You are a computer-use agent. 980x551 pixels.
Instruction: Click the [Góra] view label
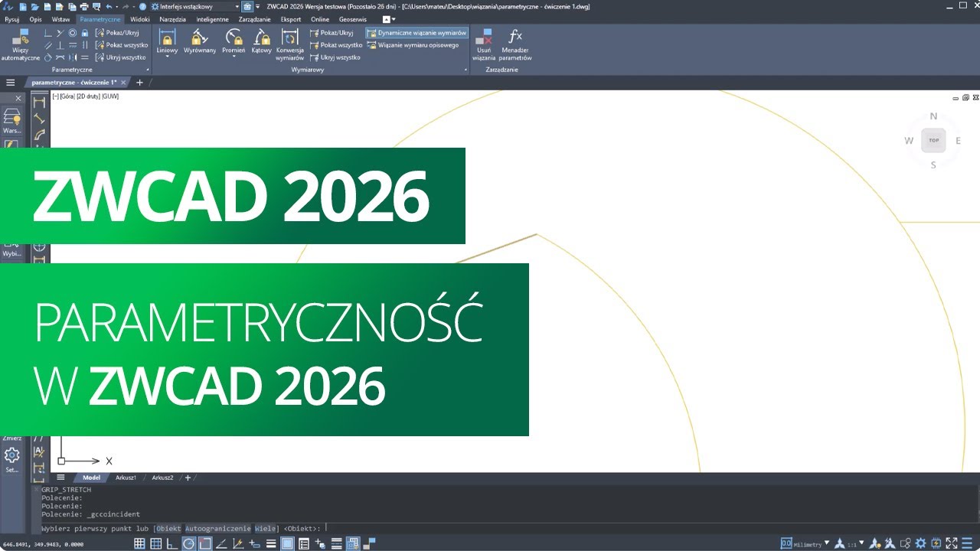click(66, 96)
